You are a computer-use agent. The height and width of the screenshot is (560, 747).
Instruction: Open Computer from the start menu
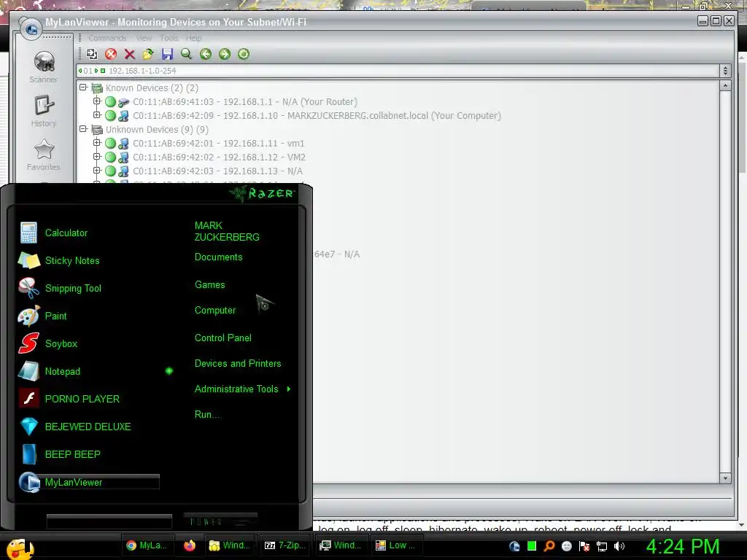click(215, 311)
